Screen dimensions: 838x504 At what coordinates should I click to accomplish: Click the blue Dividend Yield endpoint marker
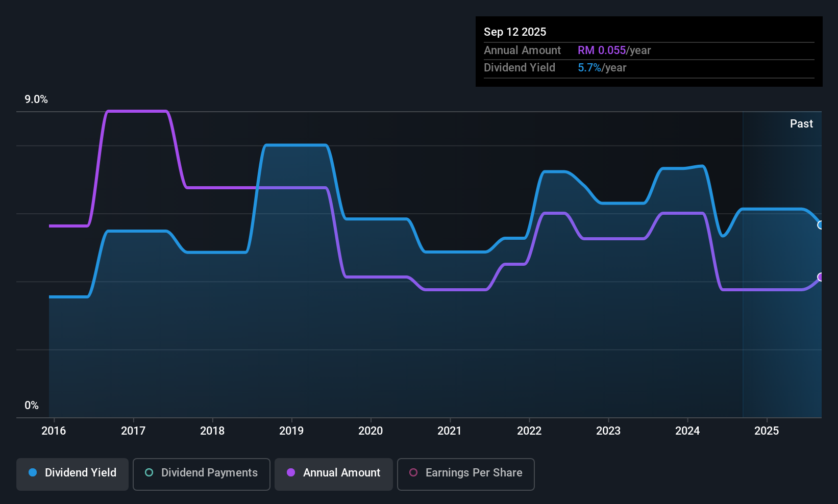coord(821,225)
